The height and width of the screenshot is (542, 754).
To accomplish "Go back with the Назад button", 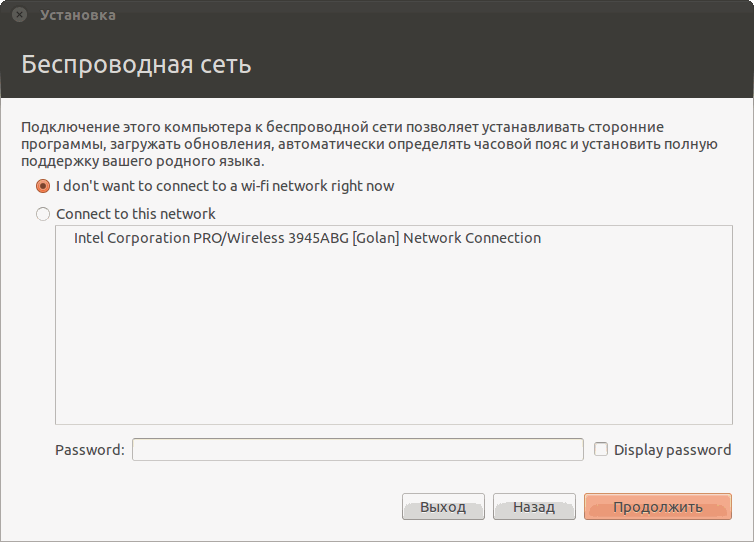I will coord(534,507).
